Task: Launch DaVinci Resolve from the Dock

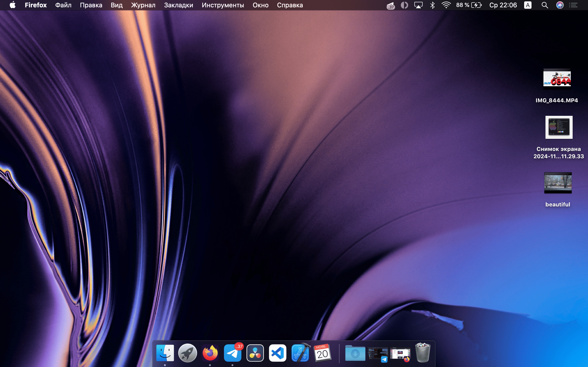Action: pyautogui.click(x=255, y=353)
